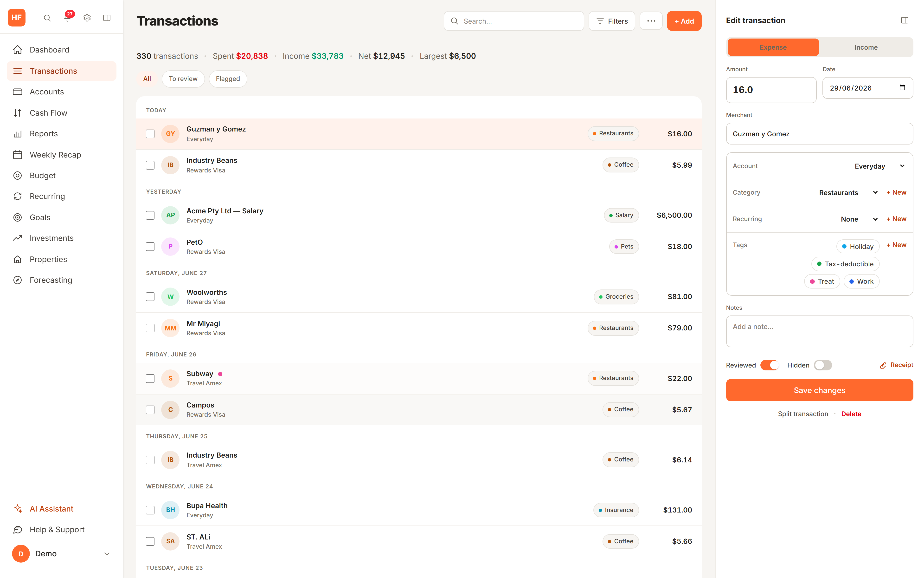
Task: Check the Industry Beans $5.99 checkbox
Action: pos(150,165)
